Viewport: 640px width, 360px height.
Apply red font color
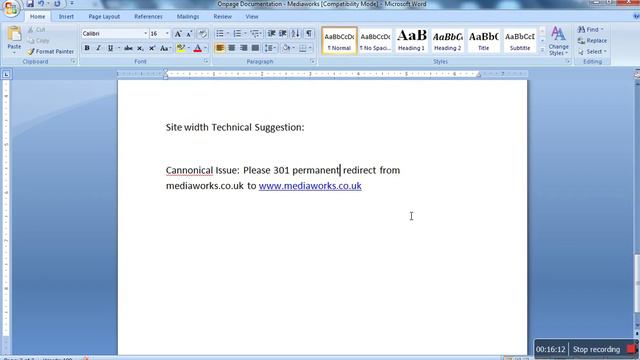pos(198,48)
